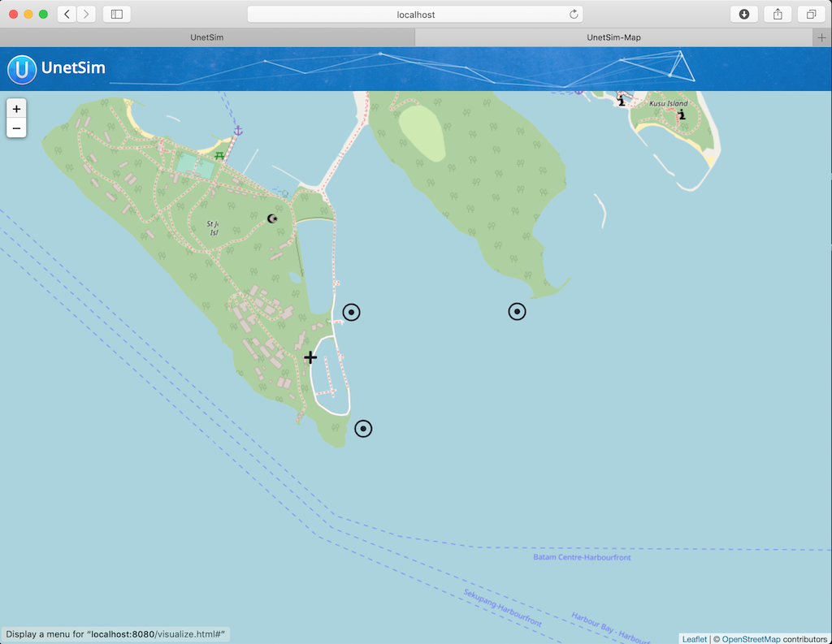Select the node marker near the island pier
The width and height of the screenshot is (832, 644).
pos(351,313)
